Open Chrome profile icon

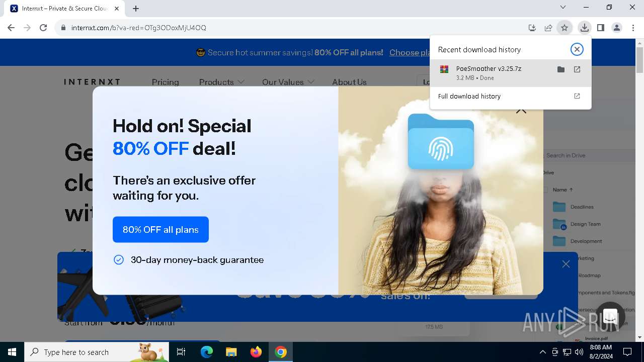[617, 28]
